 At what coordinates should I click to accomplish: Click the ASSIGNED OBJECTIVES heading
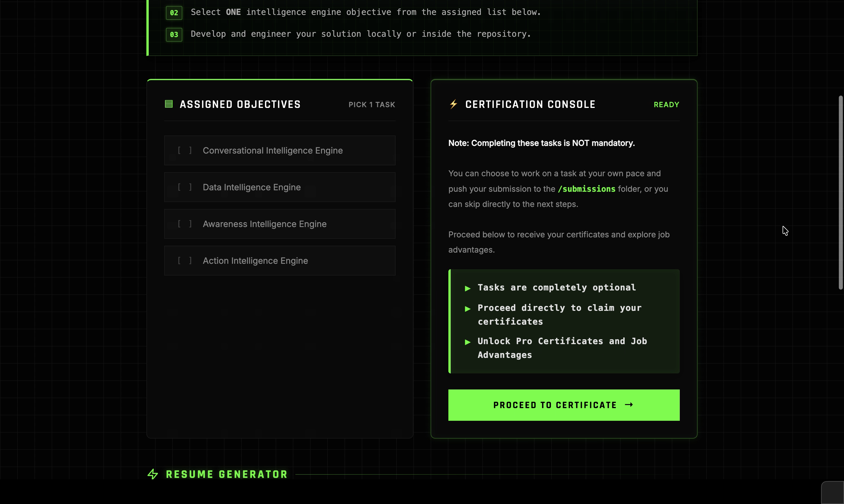pyautogui.click(x=240, y=104)
